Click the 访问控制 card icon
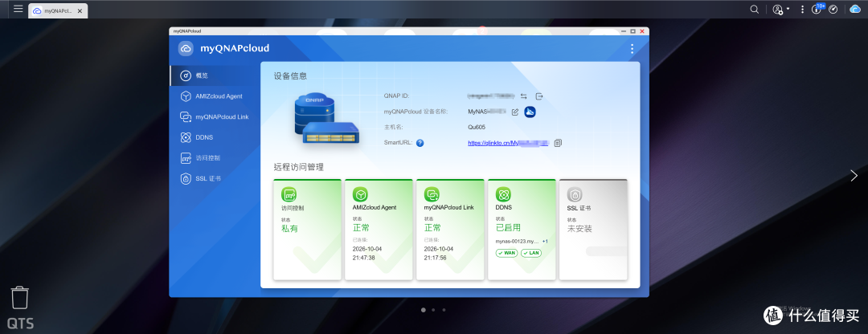The image size is (868, 334). coord(289,194)
